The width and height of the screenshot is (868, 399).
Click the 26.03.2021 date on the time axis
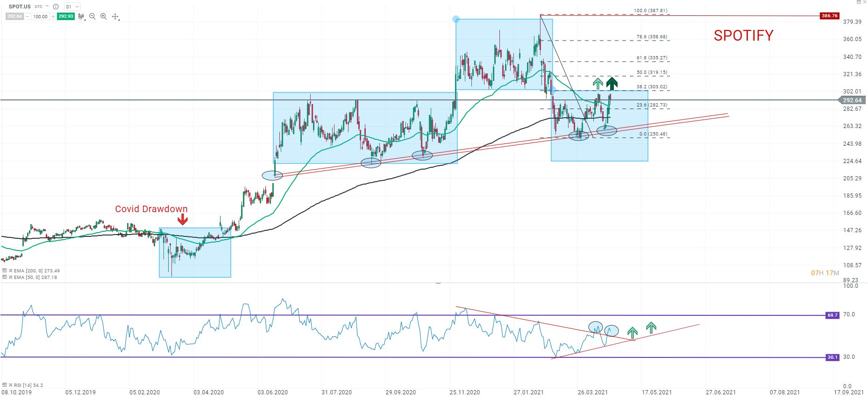592,392
